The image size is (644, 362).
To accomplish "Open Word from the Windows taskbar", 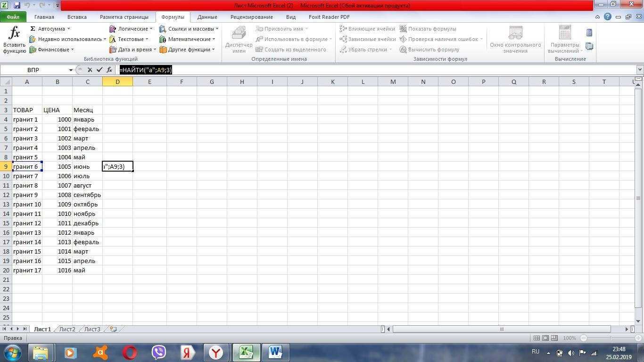I will click(275, 352).
